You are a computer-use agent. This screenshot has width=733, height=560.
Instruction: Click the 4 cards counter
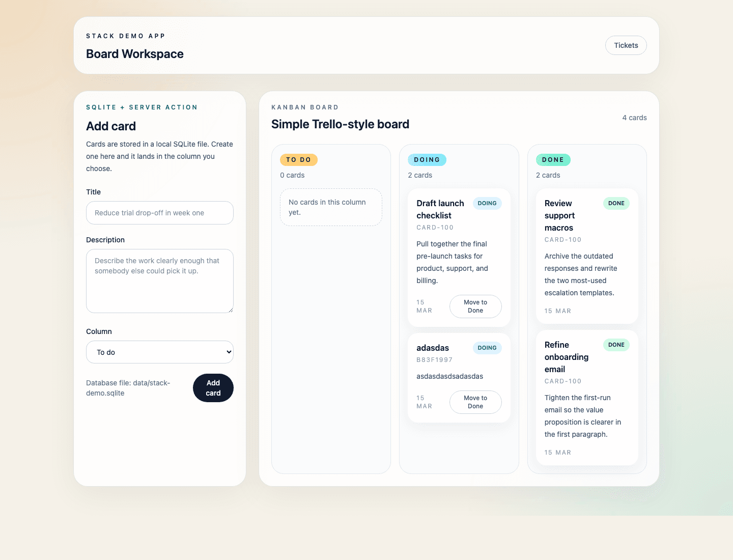click(635, 118)
